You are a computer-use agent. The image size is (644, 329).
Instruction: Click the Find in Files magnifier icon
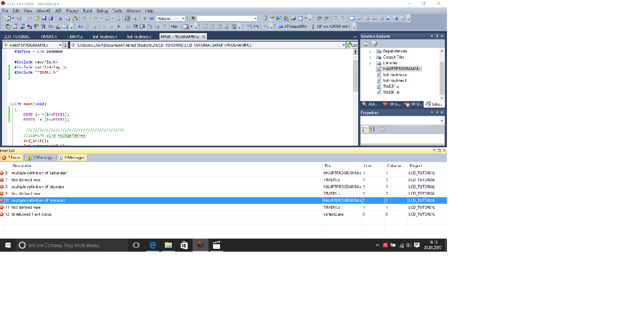click(x=135, y=18)
